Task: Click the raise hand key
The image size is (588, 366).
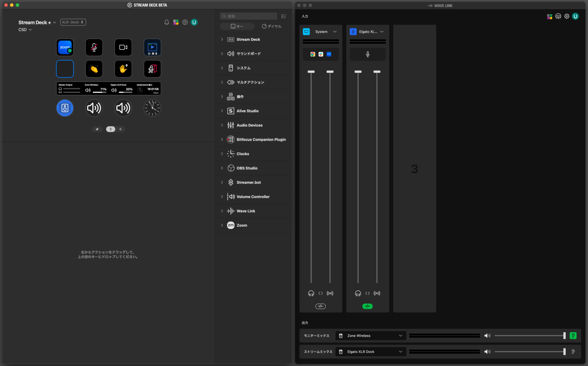Action: pos(123,69)
